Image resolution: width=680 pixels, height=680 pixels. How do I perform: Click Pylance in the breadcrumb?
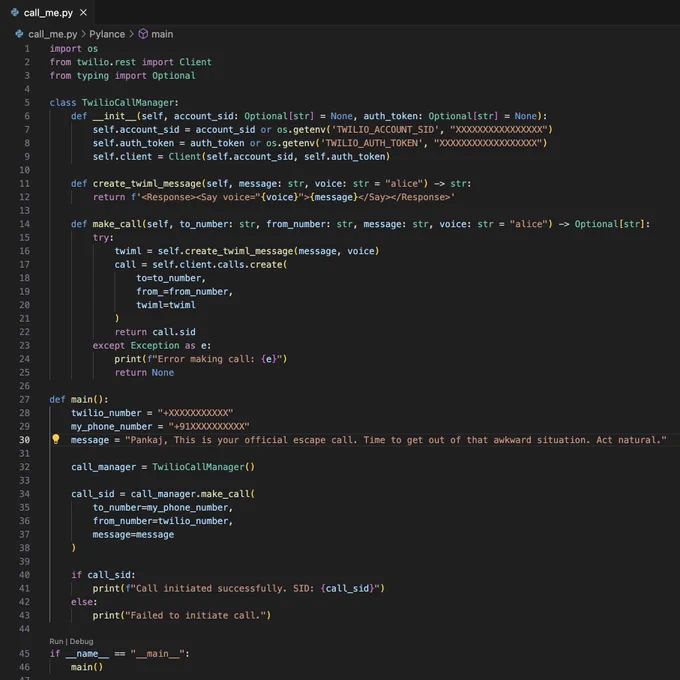coord(107,34)
